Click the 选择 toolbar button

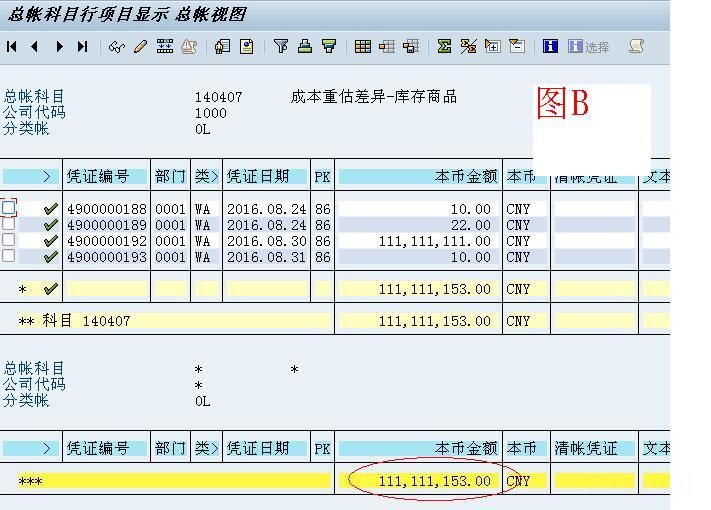click(x=589, y=47)
